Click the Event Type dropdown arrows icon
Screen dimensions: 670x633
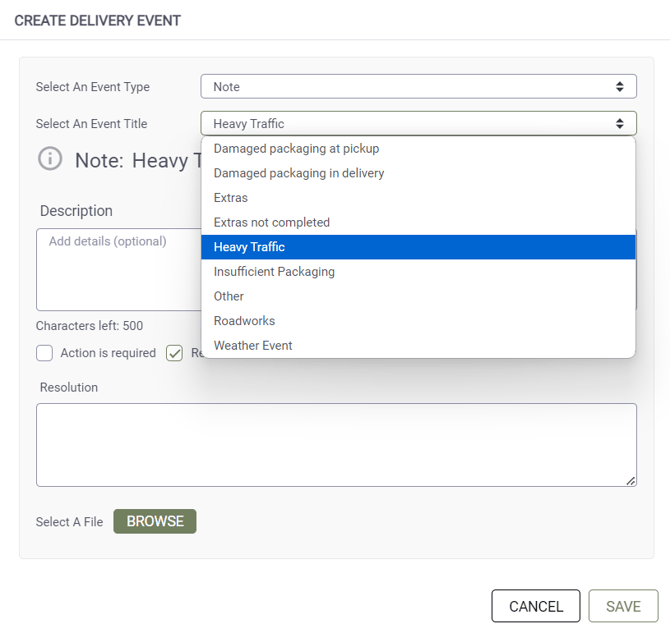click(x=619, y=87)
